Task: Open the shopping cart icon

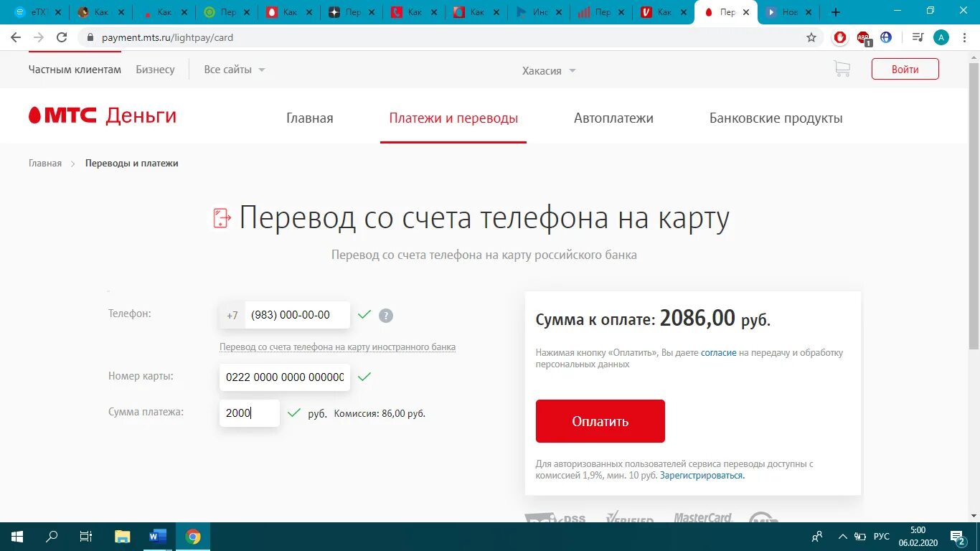Action: (x=842, y=69)
